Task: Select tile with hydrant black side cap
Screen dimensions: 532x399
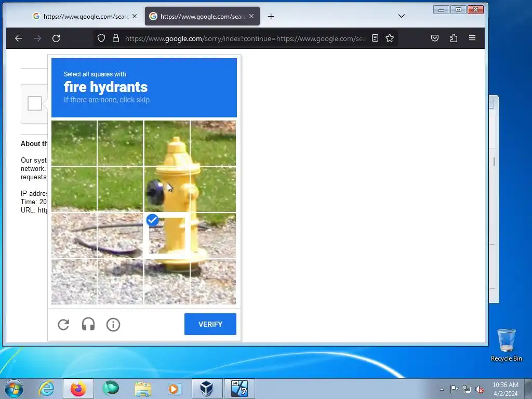Action: coord(167,189)
